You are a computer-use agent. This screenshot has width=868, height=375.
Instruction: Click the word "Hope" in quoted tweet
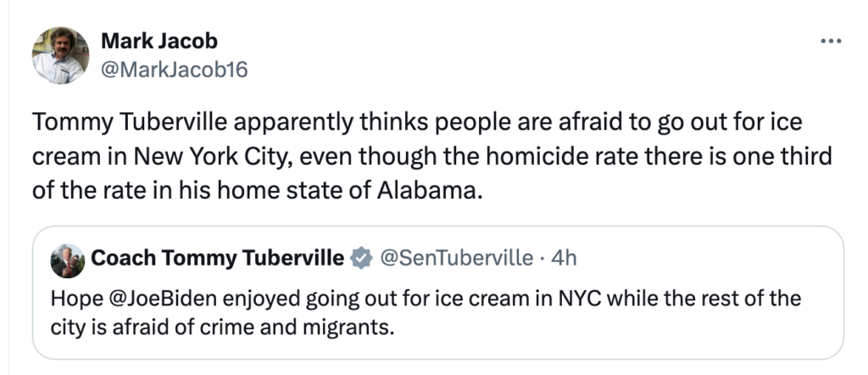(70, 299)
